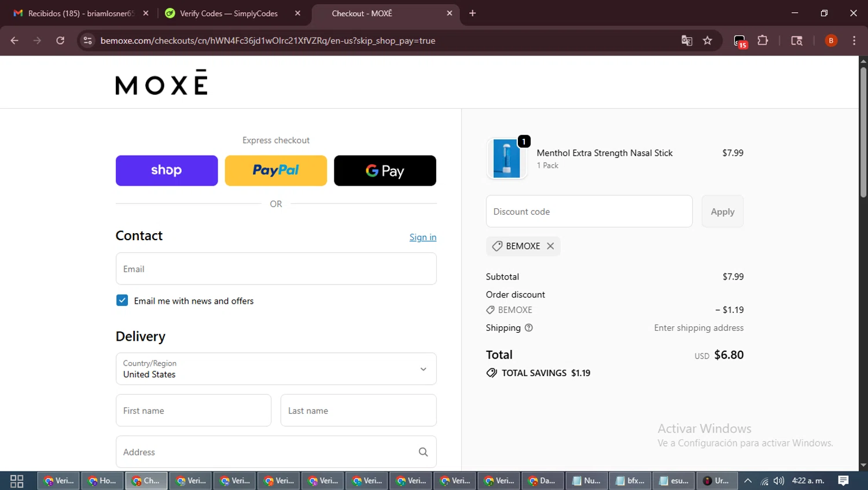868x490 pixels.
Task: Open the Nasal Stick product thumbnail
Action: click(507, 159)
